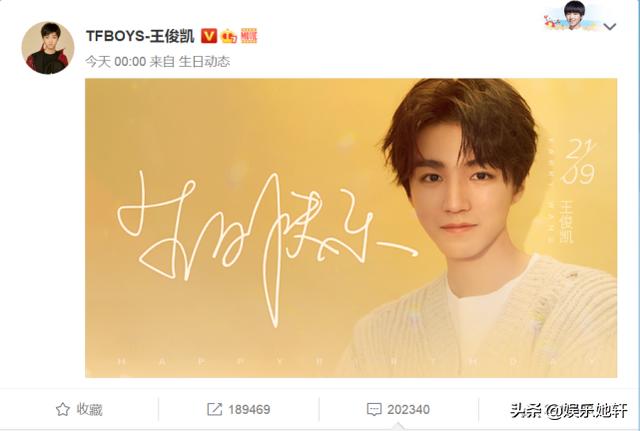Open the 生日动态 source link

tap(204, 62)
